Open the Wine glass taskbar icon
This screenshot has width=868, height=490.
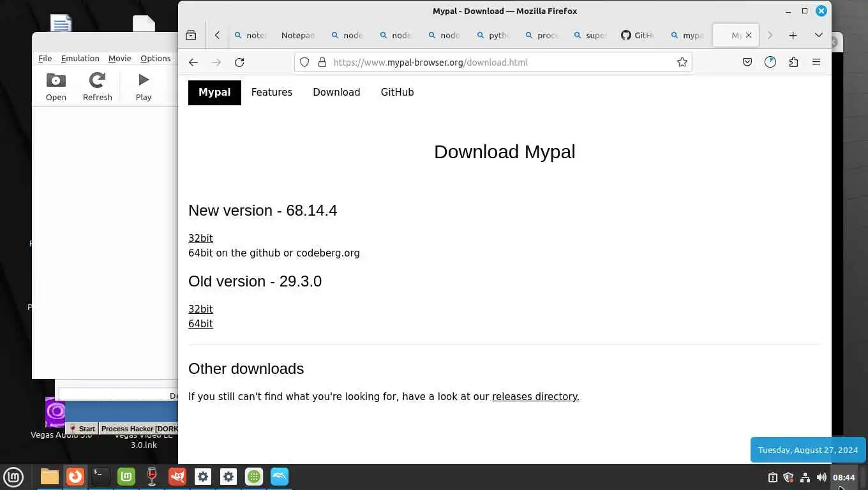click(x=152, y=477)
